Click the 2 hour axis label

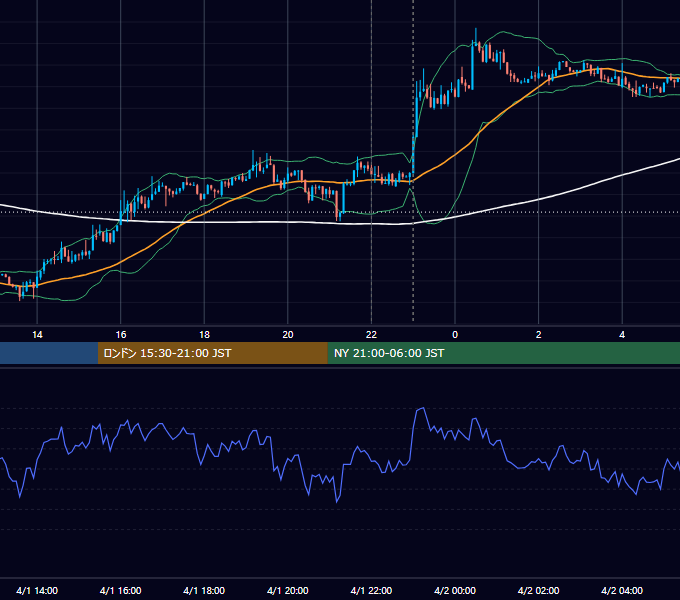tap(538, 335)
